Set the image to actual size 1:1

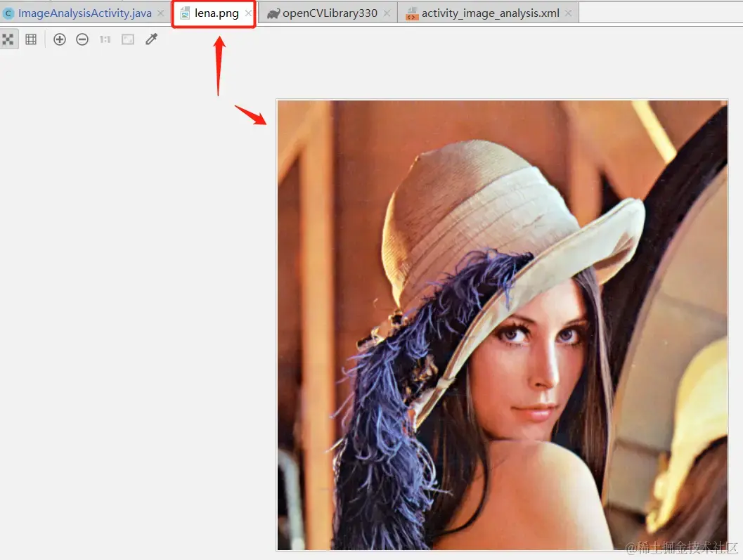pyautogui.click(x=105, y=39)
